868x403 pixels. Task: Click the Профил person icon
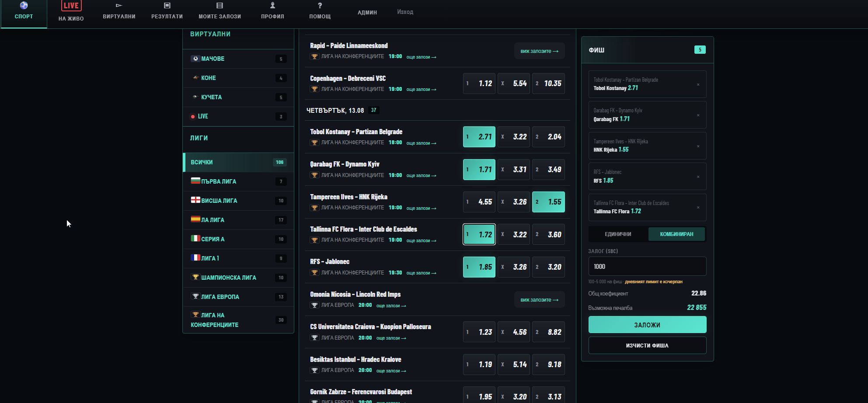[272, 5]
